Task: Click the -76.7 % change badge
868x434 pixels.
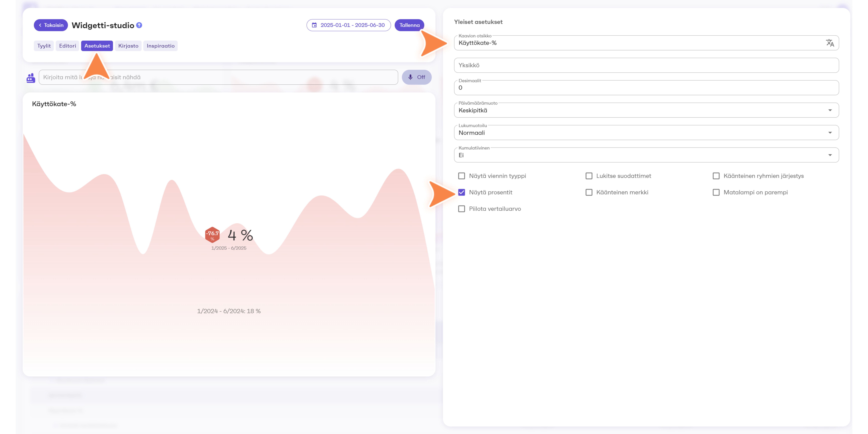Action: click(x=212, y=235)
